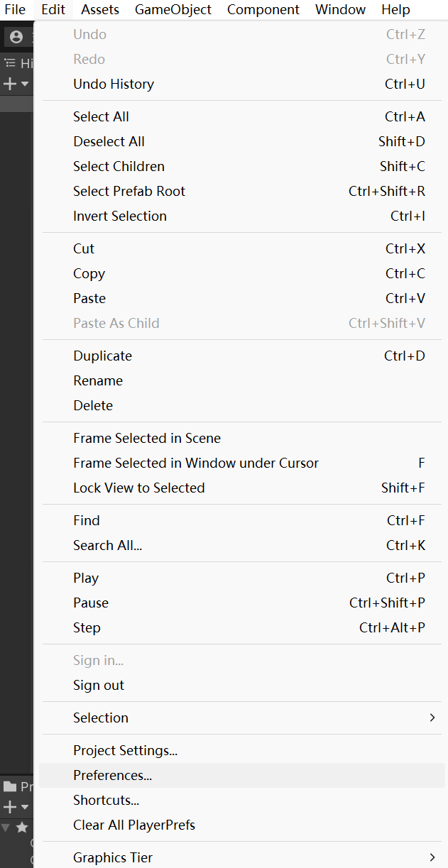Expand the Graphics Tier submenu arrow
The image size is (448, 868).
coord(432,857)
